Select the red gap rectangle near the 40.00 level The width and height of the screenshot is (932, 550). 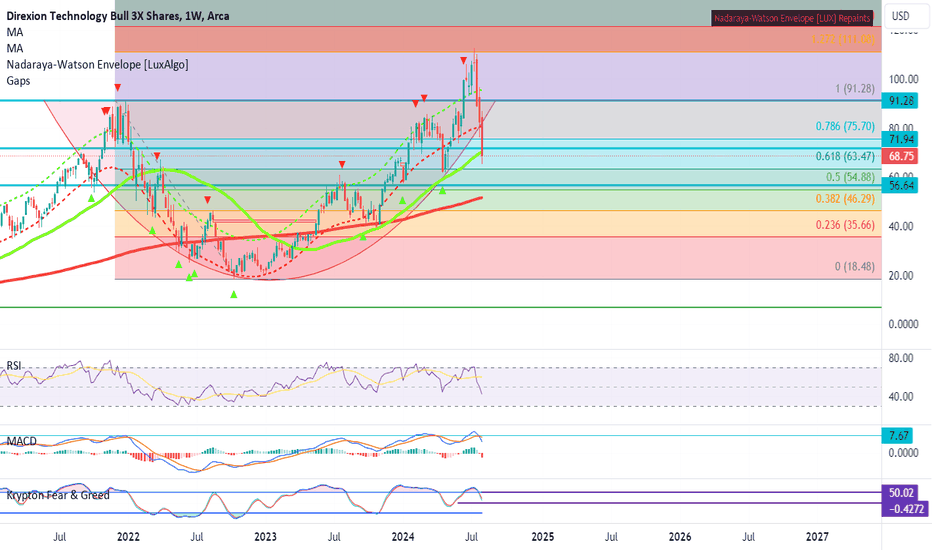click(x=265, y=221)
